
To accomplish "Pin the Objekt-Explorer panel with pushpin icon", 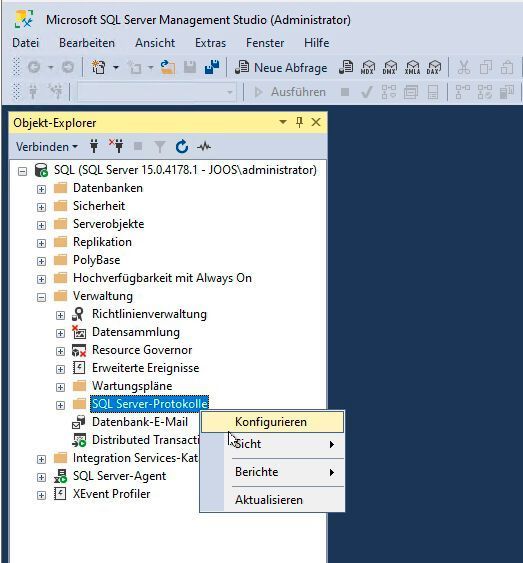I will (299, 122).
